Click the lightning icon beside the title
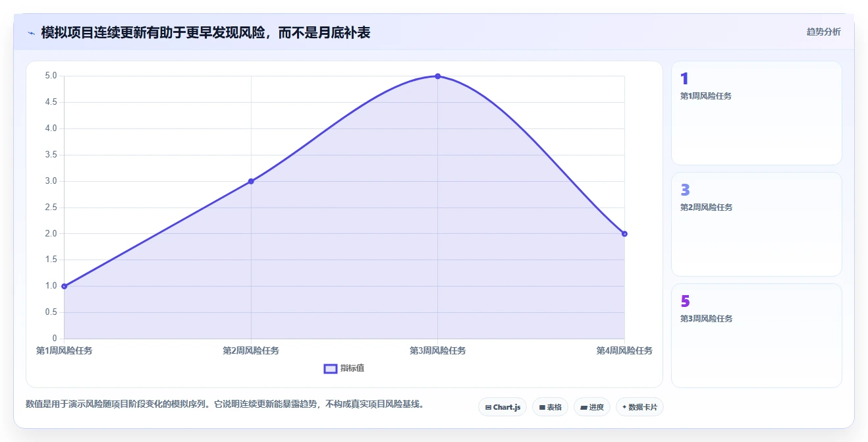 [x=31, y=33]
